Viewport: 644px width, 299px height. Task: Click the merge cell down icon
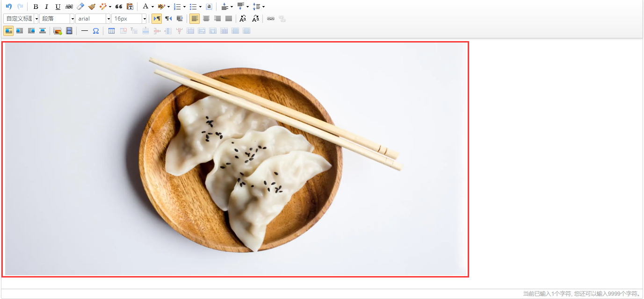[x=213, y=31]
